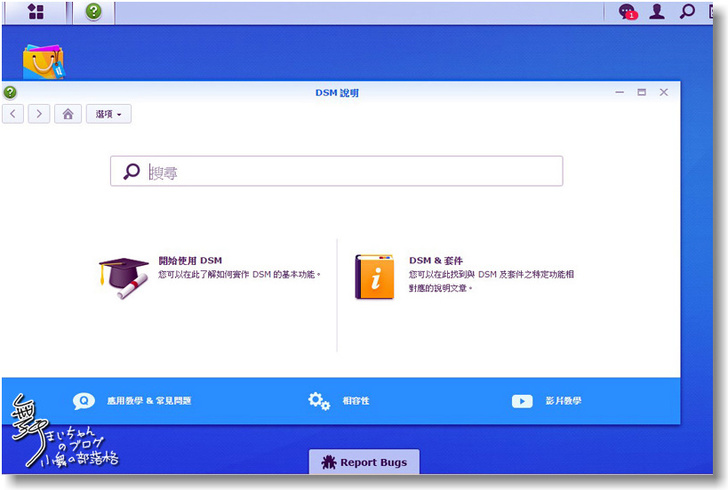
Task: Open Package Center shopping bag desktop icon
Action: point(43,61)
